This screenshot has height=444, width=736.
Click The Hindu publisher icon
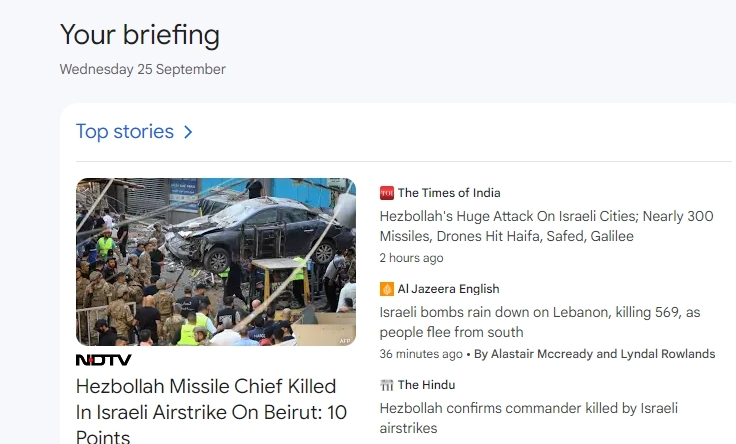point(387,385)
